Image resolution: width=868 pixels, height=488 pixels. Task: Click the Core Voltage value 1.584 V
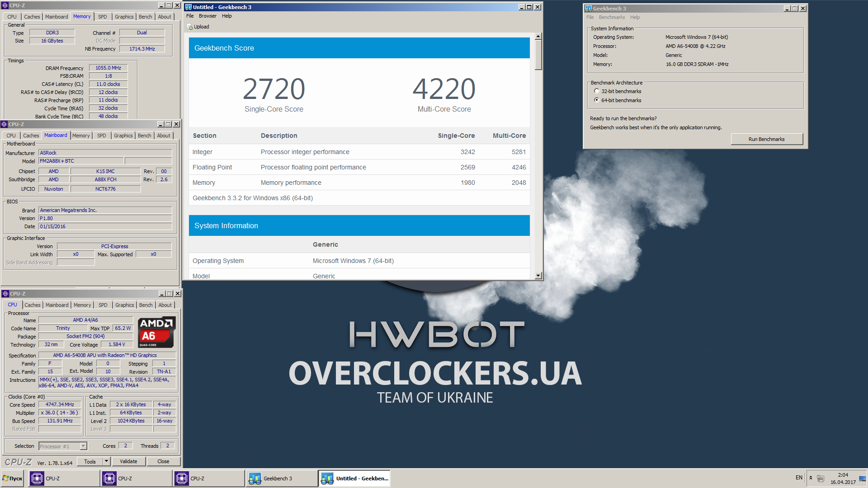(117, 344)
